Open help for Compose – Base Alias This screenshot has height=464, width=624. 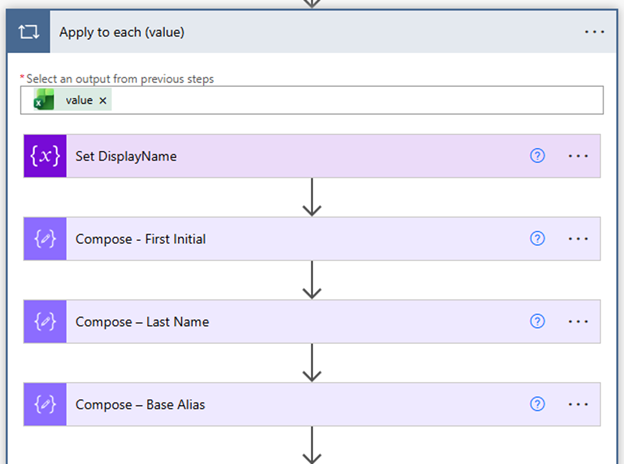[x=537, y=404]
